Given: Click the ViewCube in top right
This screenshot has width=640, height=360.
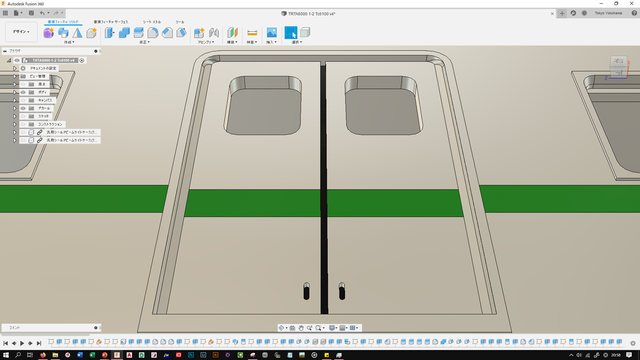Looking at the screenshot, I should (619, 67).
